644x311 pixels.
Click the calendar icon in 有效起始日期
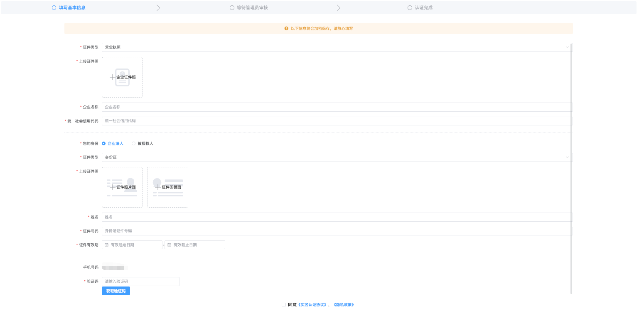tap(106, 245)
